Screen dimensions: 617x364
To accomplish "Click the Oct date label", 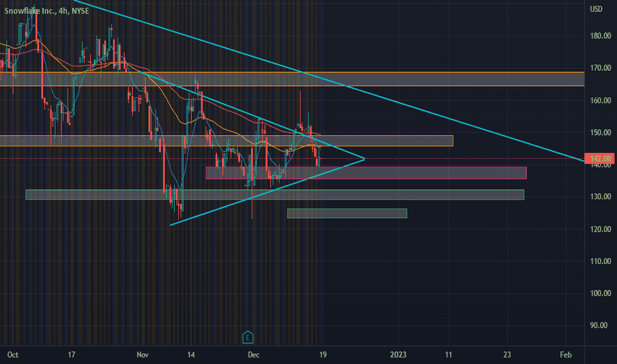I will (x=13, y=355).
